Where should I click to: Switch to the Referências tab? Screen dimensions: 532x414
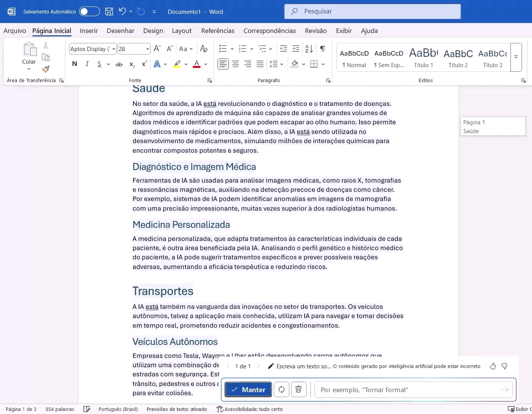point(218,31)
